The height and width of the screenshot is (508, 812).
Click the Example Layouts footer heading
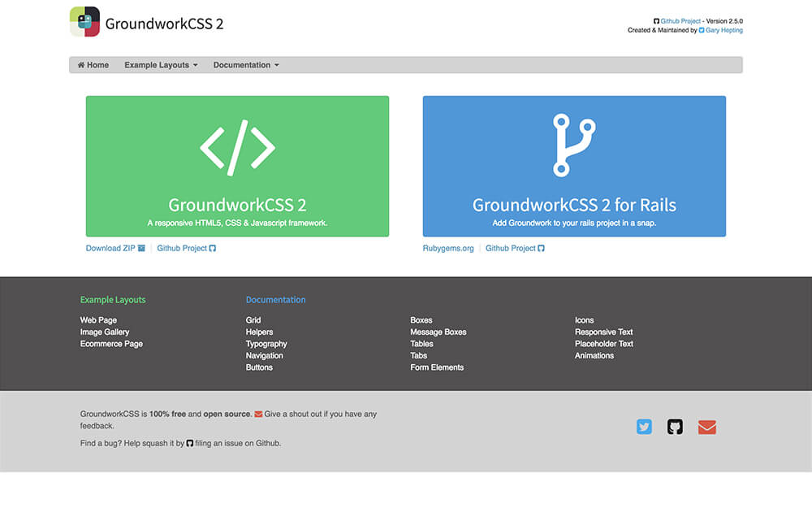point(113,300)
